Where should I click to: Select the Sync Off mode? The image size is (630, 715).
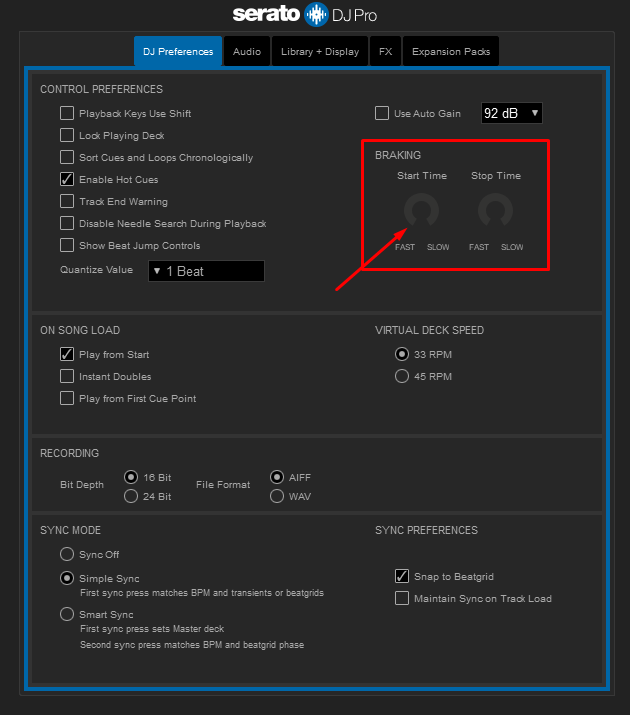click(x=67, y=554)
